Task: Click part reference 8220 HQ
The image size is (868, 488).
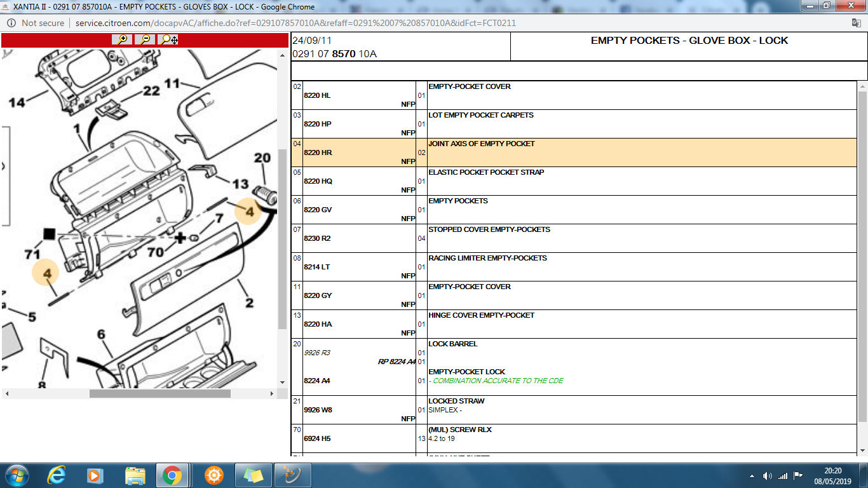Action: point(318,181)
